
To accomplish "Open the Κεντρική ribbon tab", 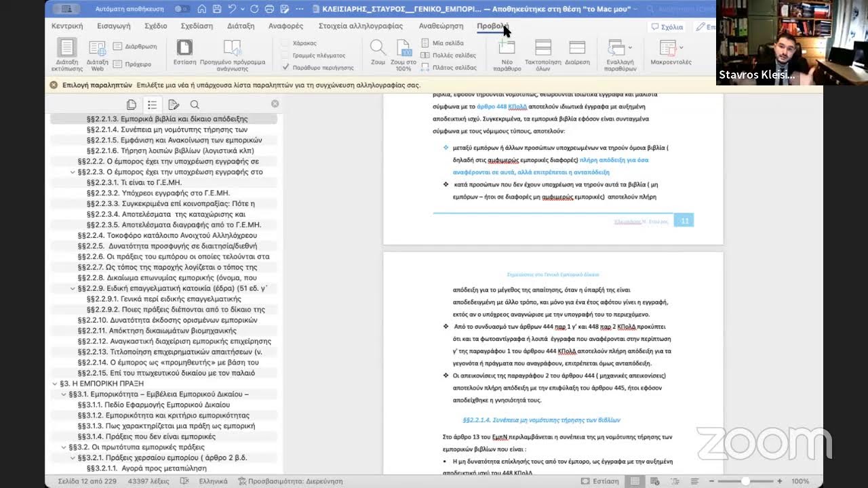I will (67, 26).
